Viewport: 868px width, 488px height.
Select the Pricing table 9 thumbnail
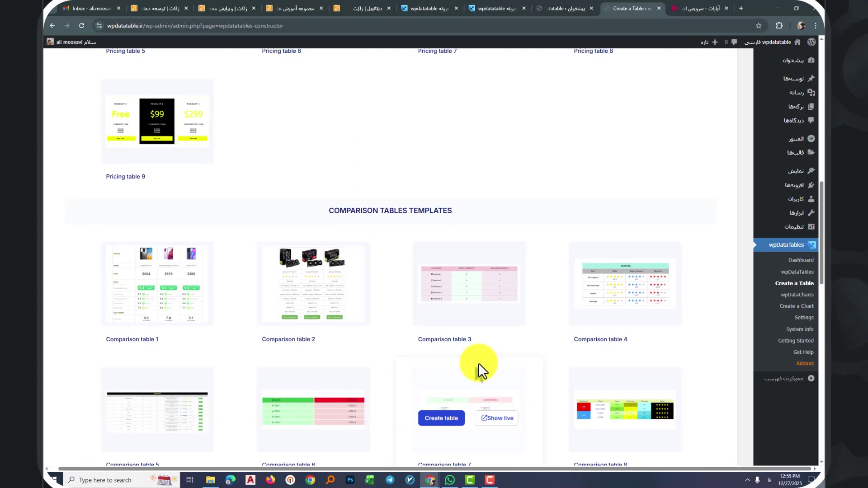tap(157, 121)
